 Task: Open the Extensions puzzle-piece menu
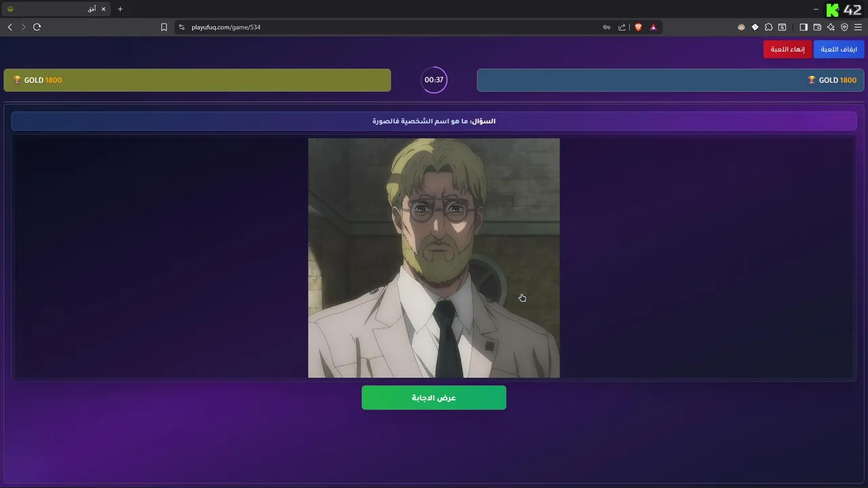click(768, 27)
